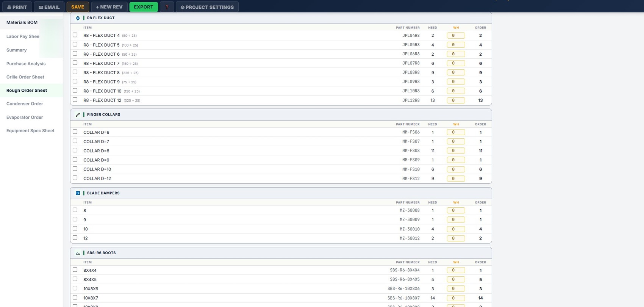Click the Finger Collars section icon
644x307 pixels.
click(78, 115)
